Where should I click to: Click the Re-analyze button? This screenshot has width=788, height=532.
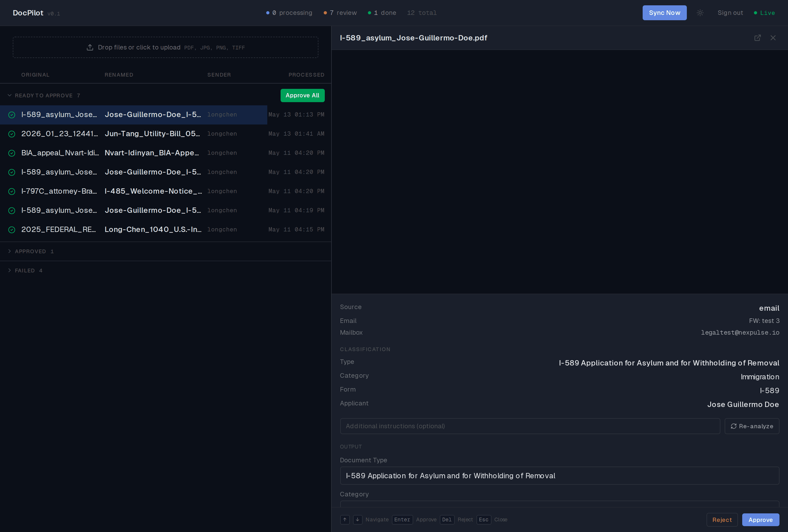(752, 426)
